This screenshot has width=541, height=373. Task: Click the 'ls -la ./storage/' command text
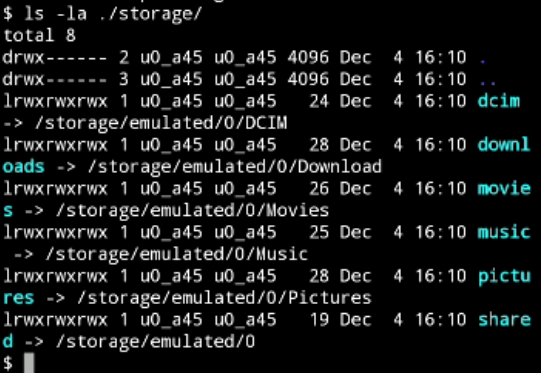[112, 15]
